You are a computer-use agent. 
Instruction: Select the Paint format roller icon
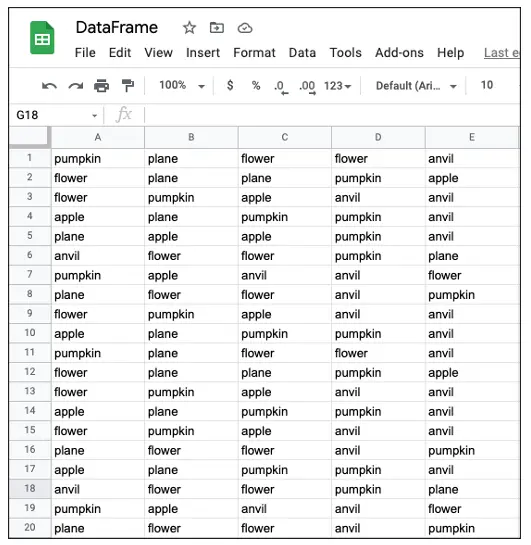click(x=128, y=86)
